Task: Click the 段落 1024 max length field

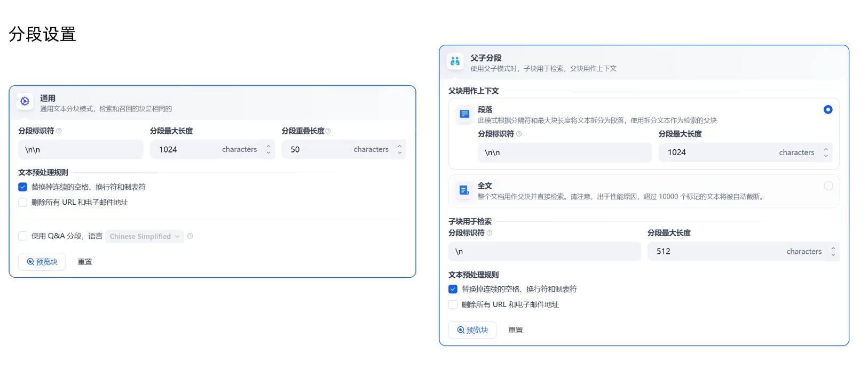Action: (745, 152)
